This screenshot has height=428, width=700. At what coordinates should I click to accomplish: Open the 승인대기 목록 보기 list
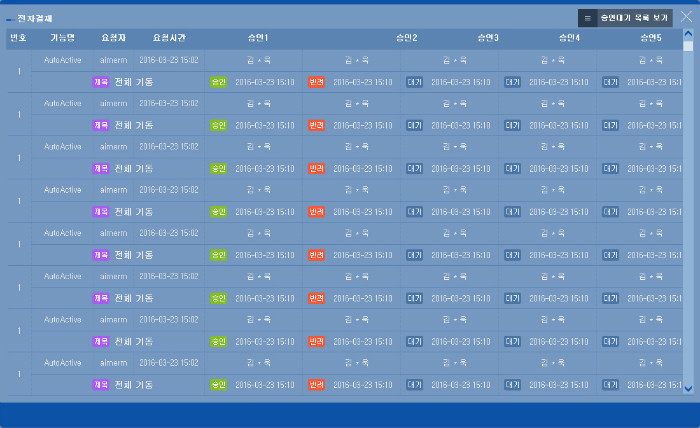pyautogui.click(x=625, y=18)
